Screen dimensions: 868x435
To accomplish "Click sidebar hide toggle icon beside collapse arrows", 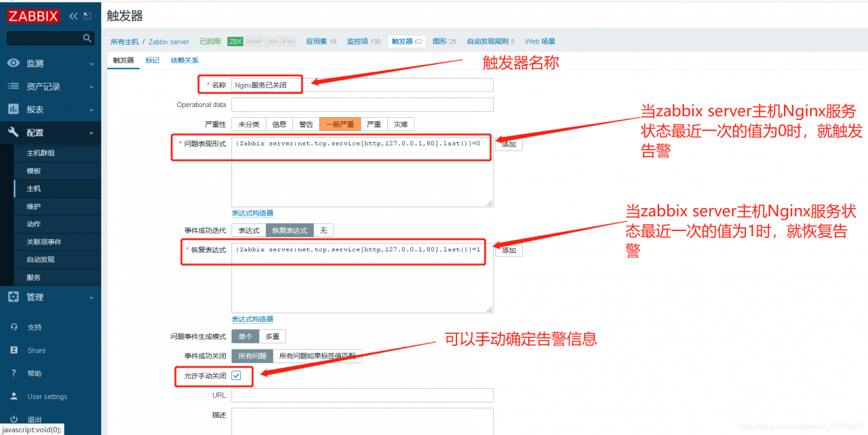I will pos(87,16).
